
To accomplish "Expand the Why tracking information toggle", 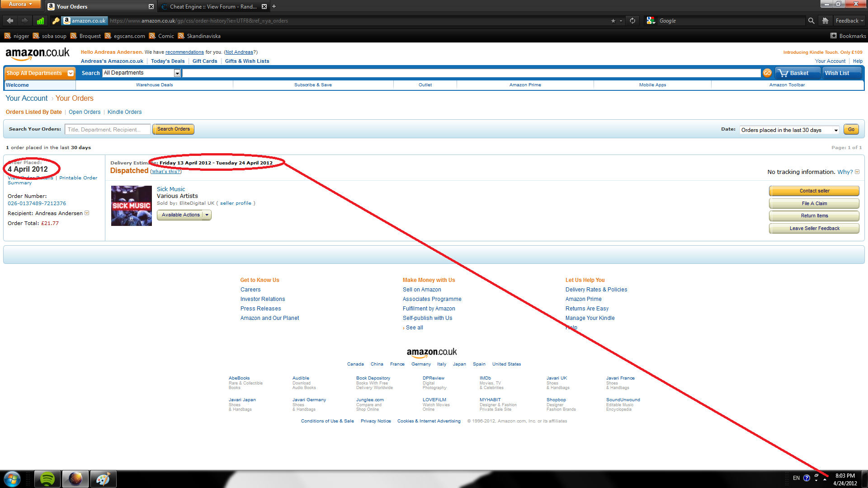I will click(x=857, y=172).
